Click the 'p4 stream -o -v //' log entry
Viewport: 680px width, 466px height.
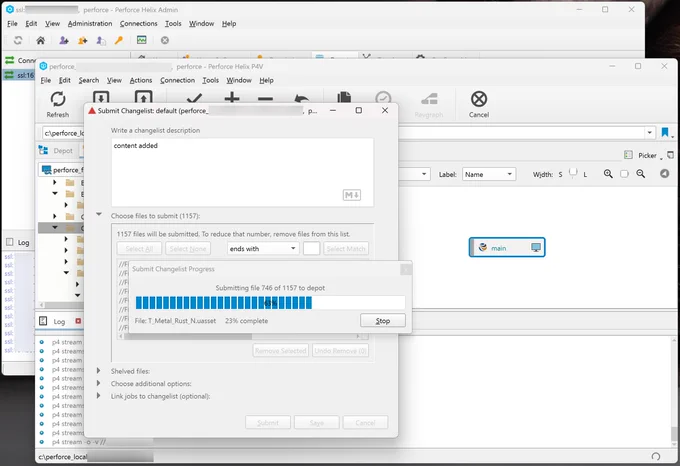(x=79, y=442)
